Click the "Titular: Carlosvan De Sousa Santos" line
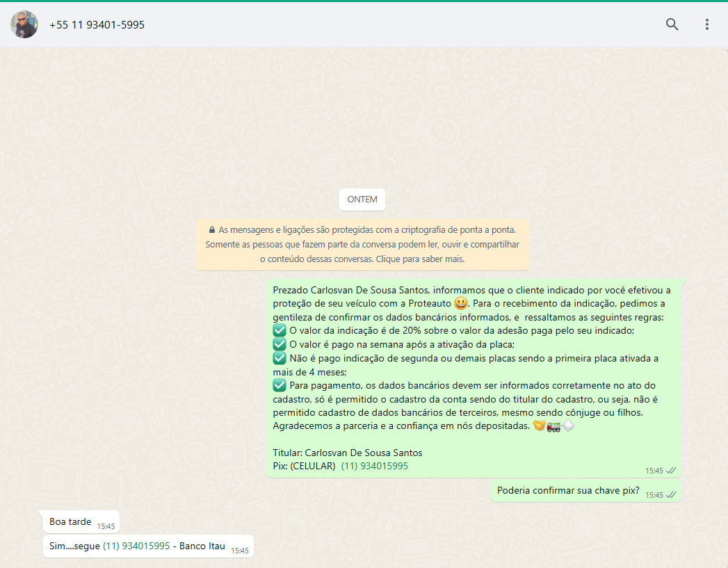This screenshot has height=568, width=728. (x=347, y=453)
